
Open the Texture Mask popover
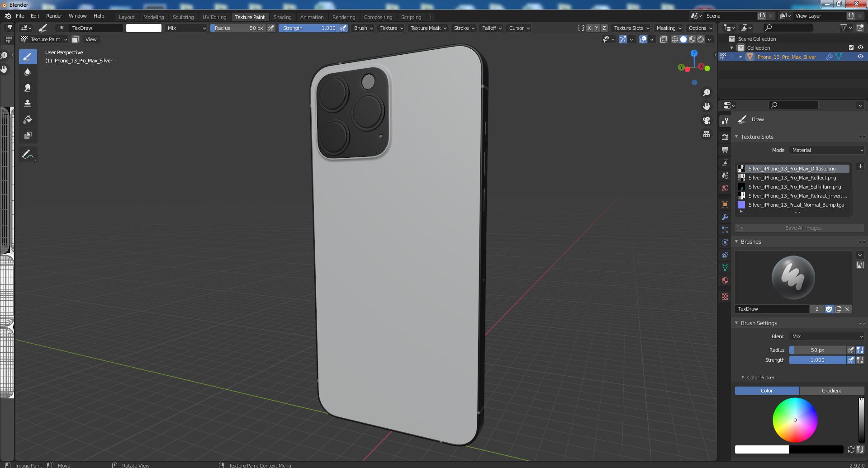428,28
